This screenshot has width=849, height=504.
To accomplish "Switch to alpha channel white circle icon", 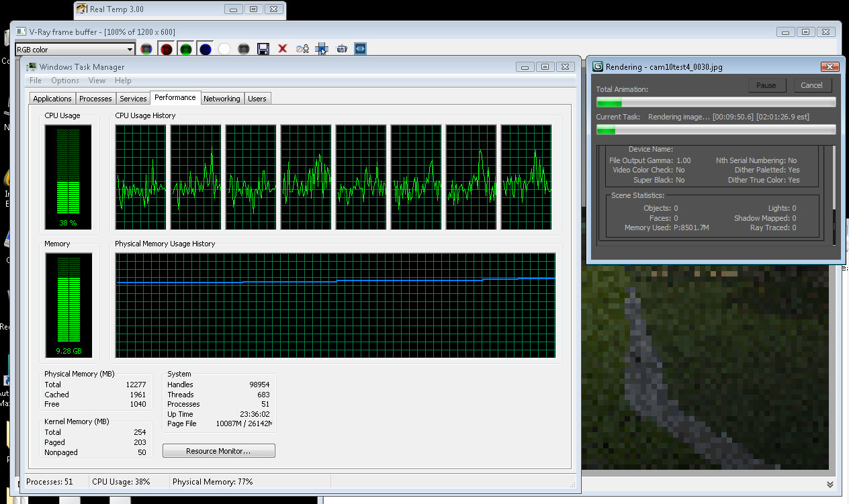I will pos(224,49).
